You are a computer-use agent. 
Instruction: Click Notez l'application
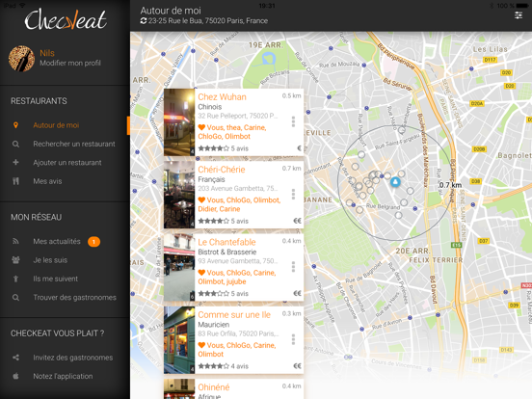(x=63, y=376)
